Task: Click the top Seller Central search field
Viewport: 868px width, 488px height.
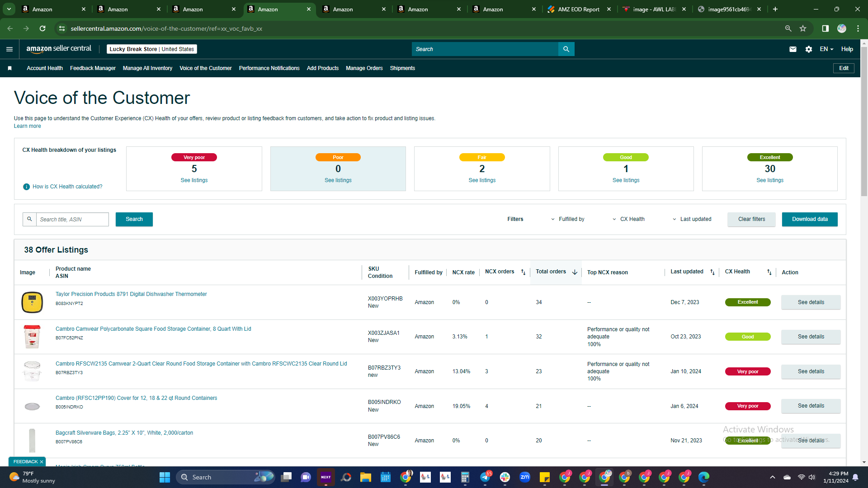Action: [x=485, y=49]
